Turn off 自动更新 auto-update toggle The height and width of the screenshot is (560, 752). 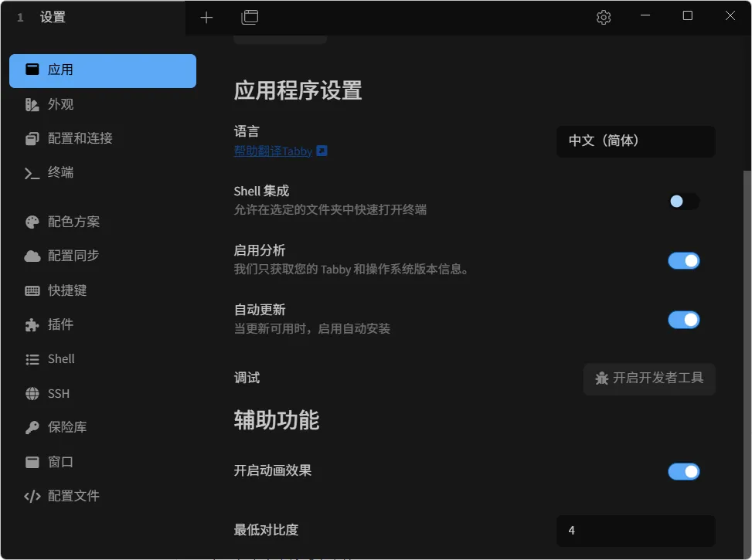pyautogui.click(x=683, y=320)
